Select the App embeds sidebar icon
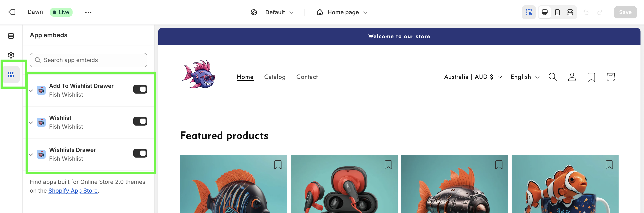This screenshot has width=644, height=213. point(11,75)
